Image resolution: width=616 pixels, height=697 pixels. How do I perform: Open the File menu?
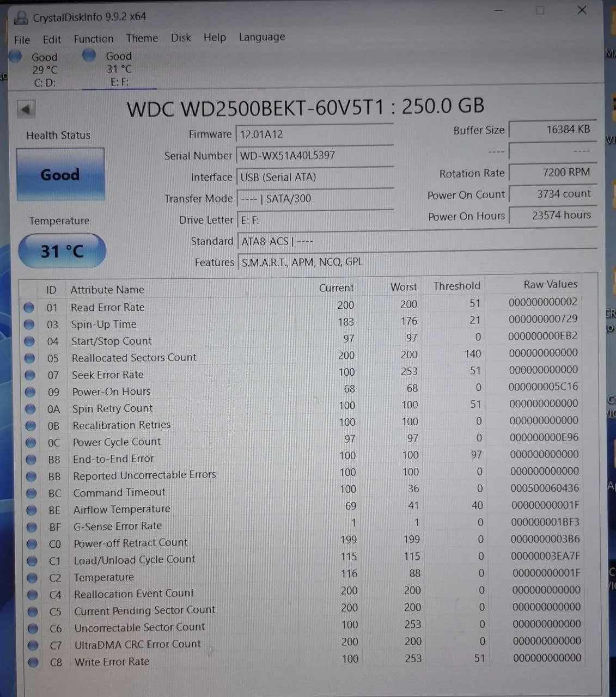[22, 40]
